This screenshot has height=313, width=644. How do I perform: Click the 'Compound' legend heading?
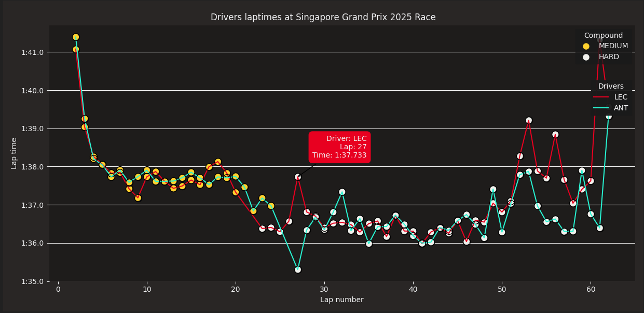(603, 35)
